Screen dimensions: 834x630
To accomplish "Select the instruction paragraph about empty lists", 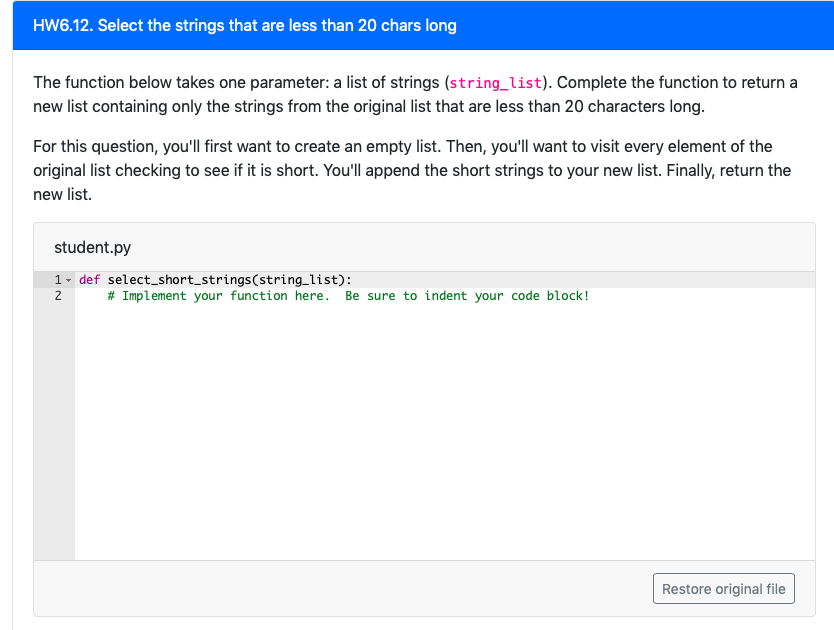I will coord(400,170).
